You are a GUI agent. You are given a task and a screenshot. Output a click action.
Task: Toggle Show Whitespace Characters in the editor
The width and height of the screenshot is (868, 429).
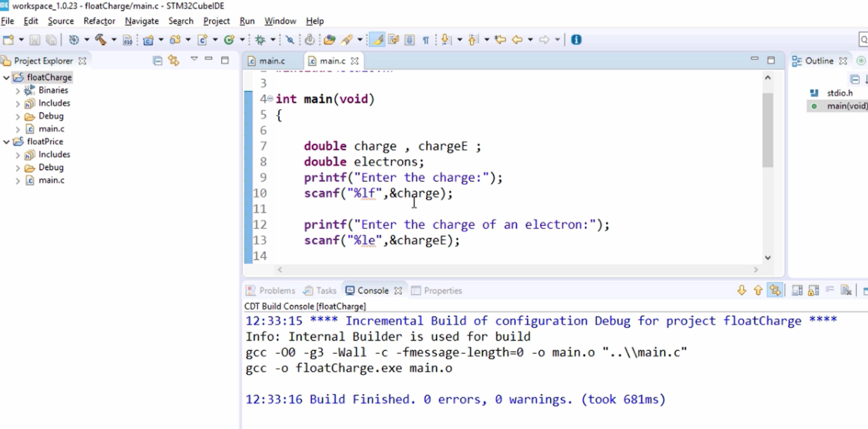426,40
